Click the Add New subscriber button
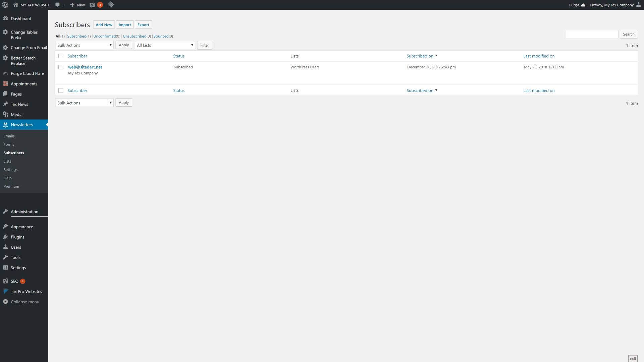Image resolution: width=644 pixels, height=362 pixels. [x=104, y=25]
